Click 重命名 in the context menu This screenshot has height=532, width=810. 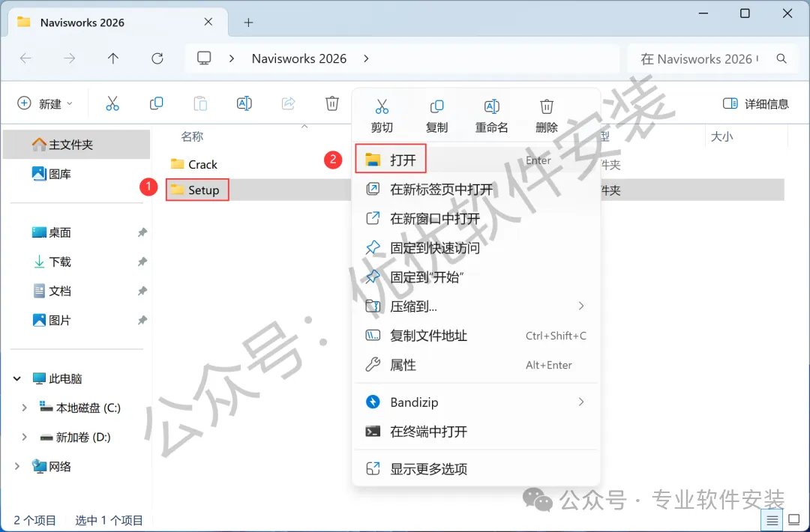(491, 116)
